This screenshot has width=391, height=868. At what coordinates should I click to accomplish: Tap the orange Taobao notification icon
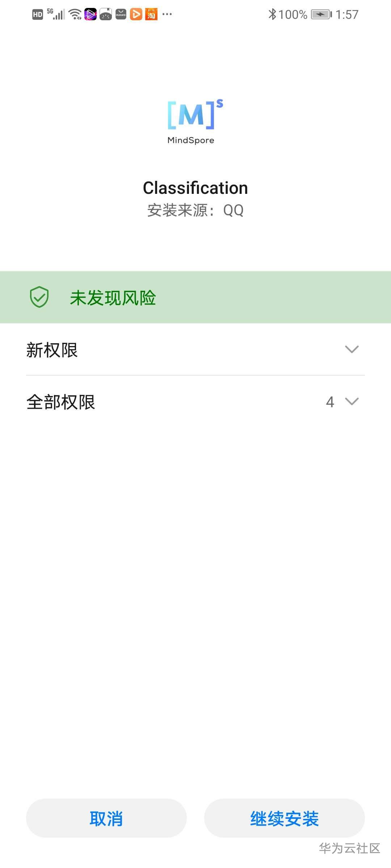[151, 14]
